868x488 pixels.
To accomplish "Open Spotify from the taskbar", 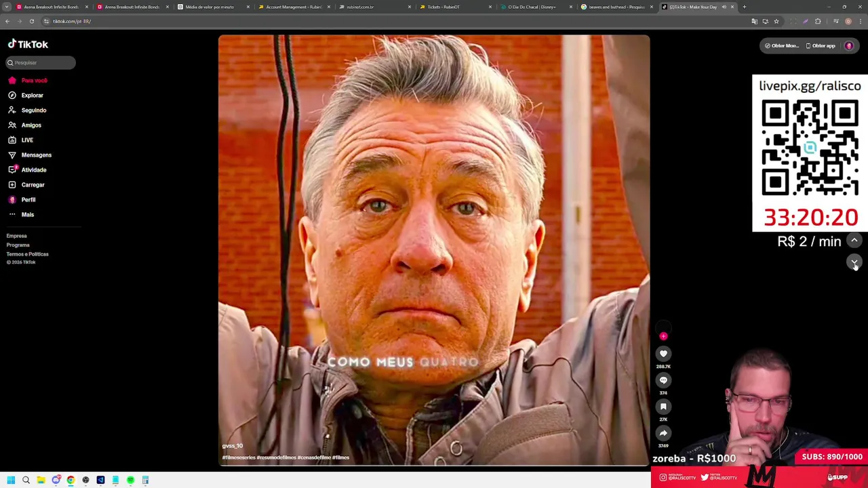I will tap(130, 480).
